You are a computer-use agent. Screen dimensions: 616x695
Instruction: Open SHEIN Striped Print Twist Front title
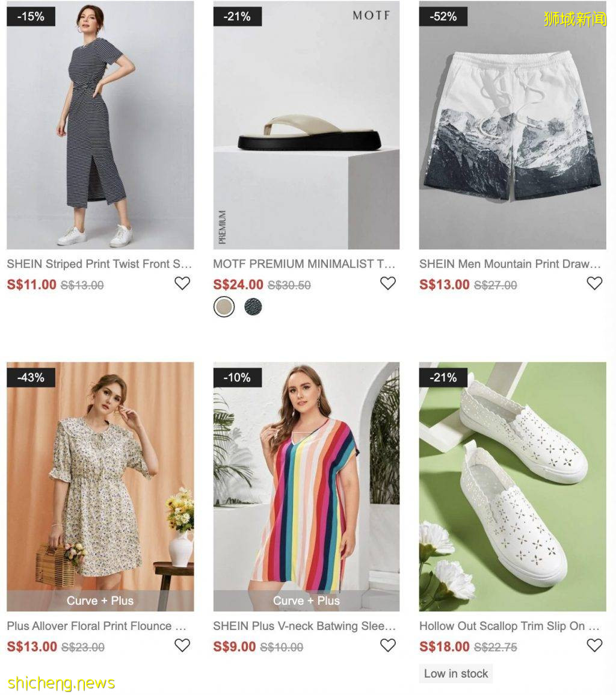click(99, 264)
